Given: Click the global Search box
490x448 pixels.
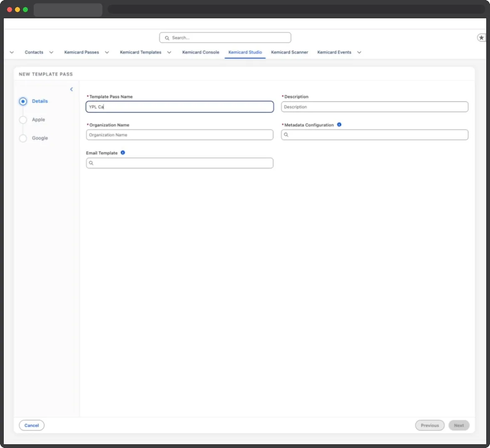Looking at the screenshot, I should click(225, 37).
